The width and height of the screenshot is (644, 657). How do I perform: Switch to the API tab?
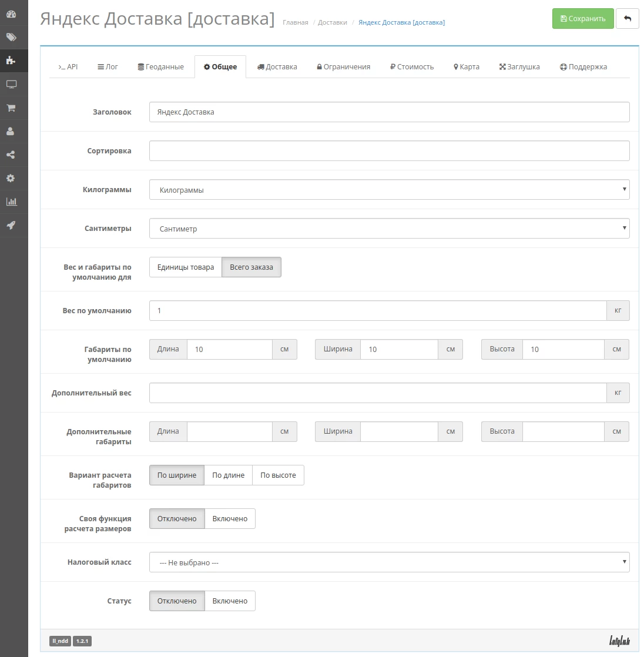[x=68, y=66]
